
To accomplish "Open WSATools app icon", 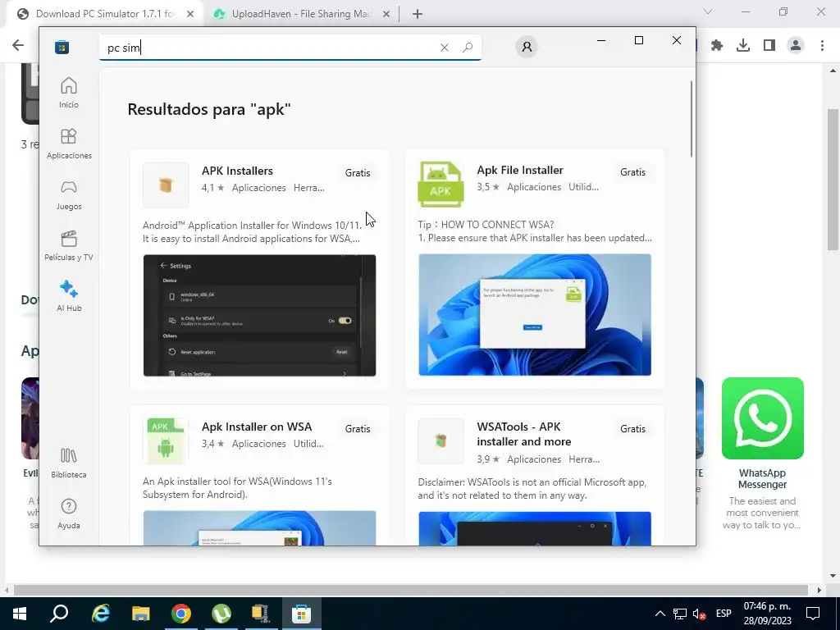I will pos(441,441).
